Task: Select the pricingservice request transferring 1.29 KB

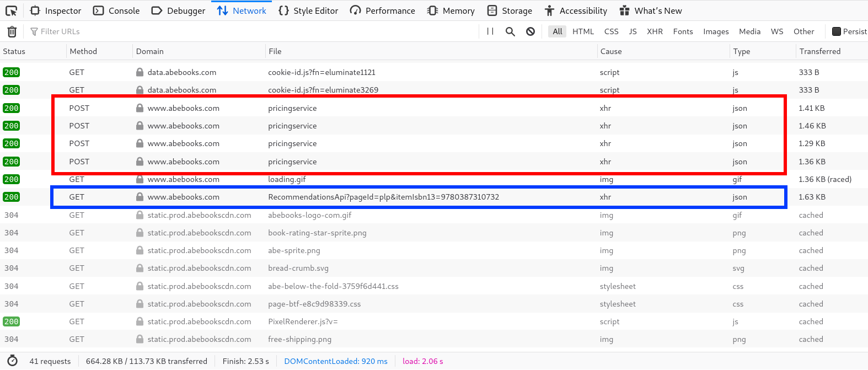Action: pos(434,143)
